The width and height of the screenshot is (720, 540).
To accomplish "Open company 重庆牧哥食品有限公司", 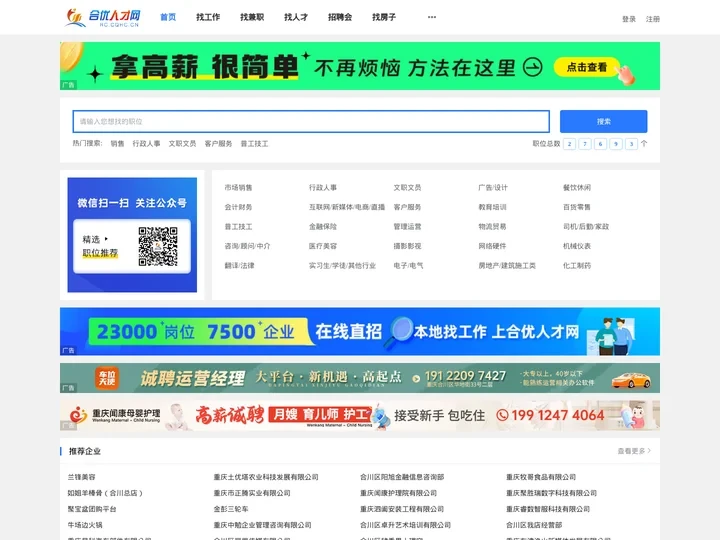I will [541, 477].
